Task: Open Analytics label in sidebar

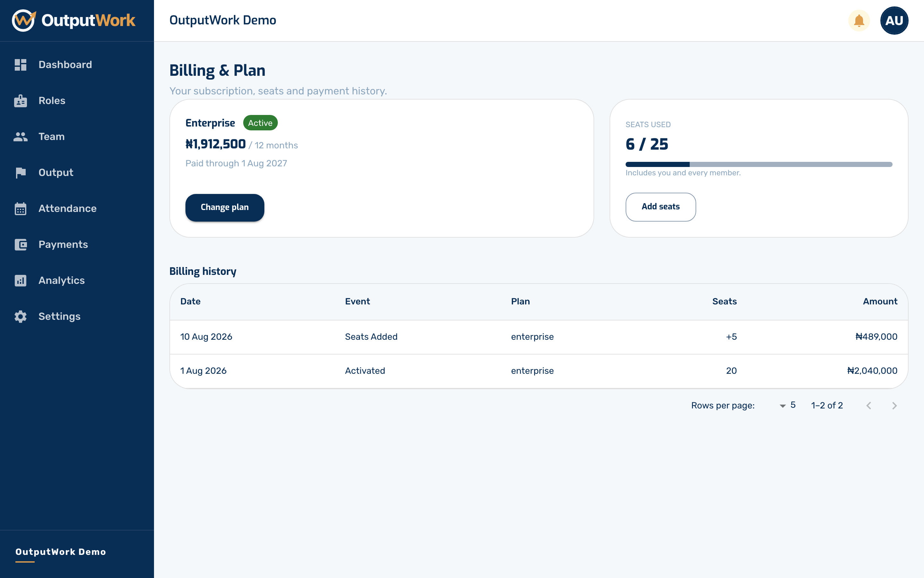Action: (62, 281)
